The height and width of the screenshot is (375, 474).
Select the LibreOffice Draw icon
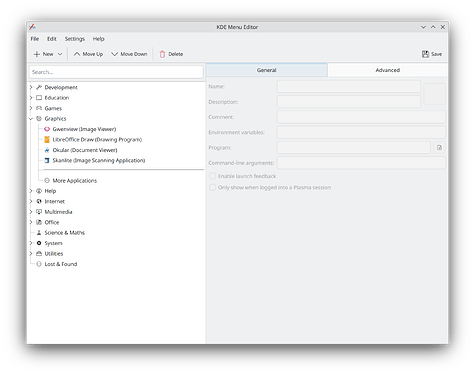(x=47, y=139)
